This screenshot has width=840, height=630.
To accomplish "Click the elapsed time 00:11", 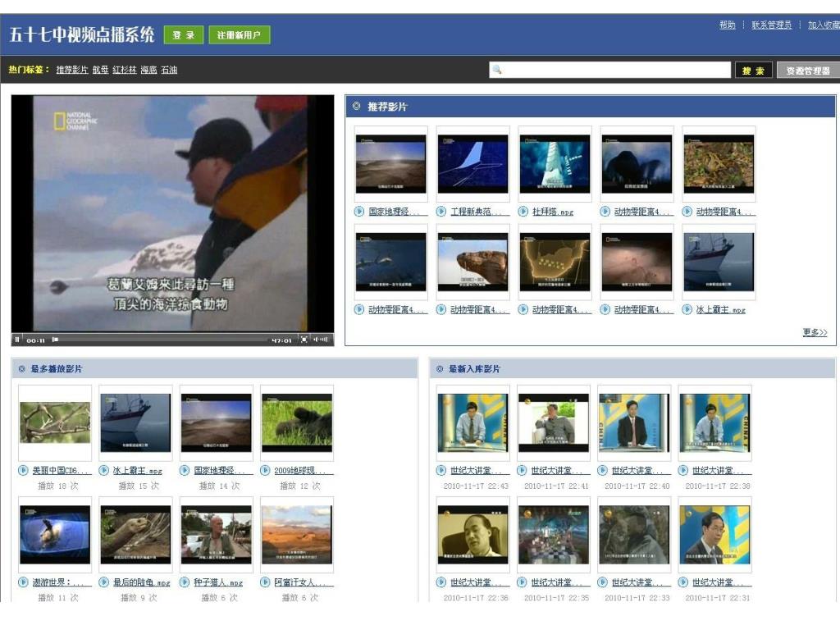I will pos(35,340).
